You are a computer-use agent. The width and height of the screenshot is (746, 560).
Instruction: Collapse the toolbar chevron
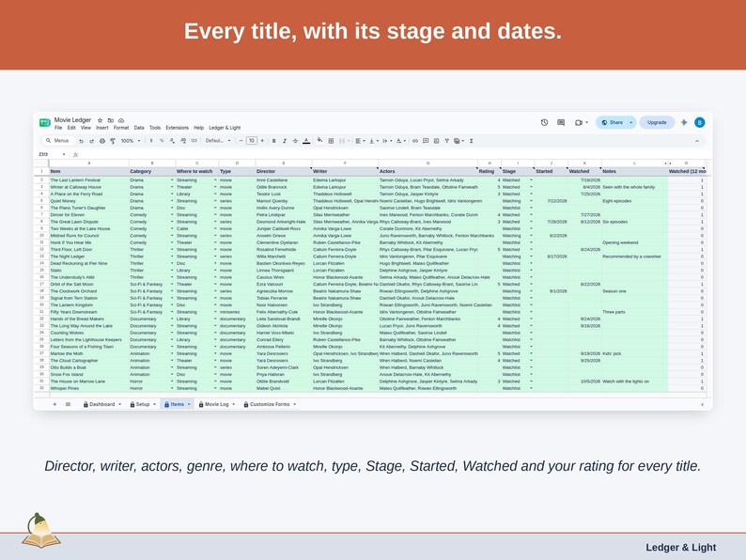pyautogui.click(x=697, y=141)
